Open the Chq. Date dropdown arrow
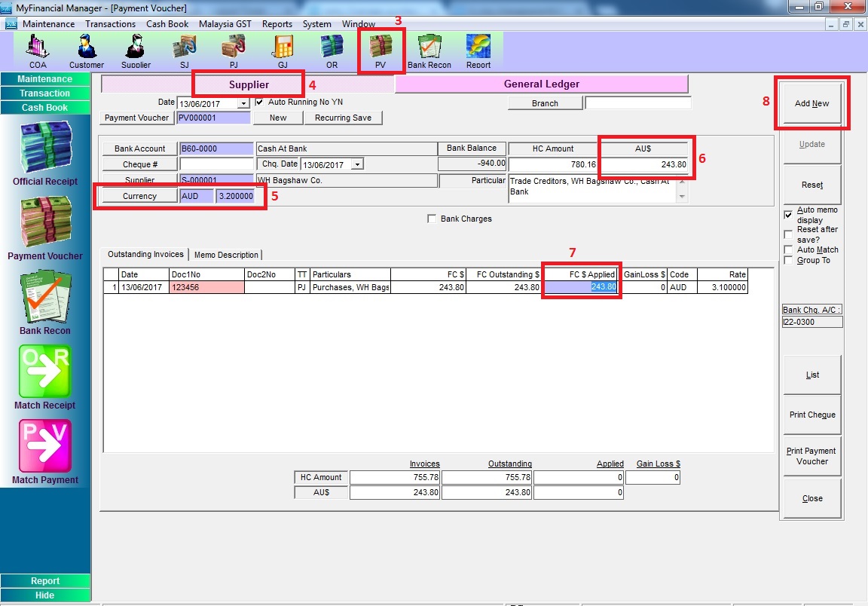This screenshot has width=868, height=606. point(357,164)
